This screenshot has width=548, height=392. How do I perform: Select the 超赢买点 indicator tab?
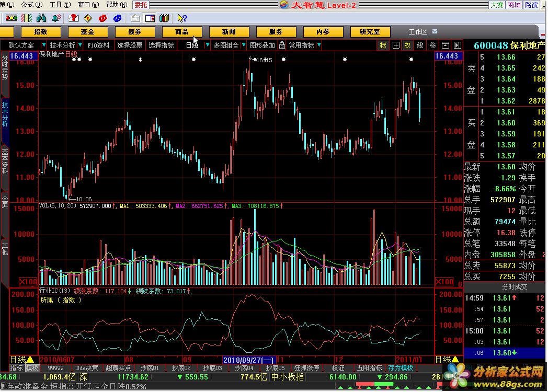point(118,368)
